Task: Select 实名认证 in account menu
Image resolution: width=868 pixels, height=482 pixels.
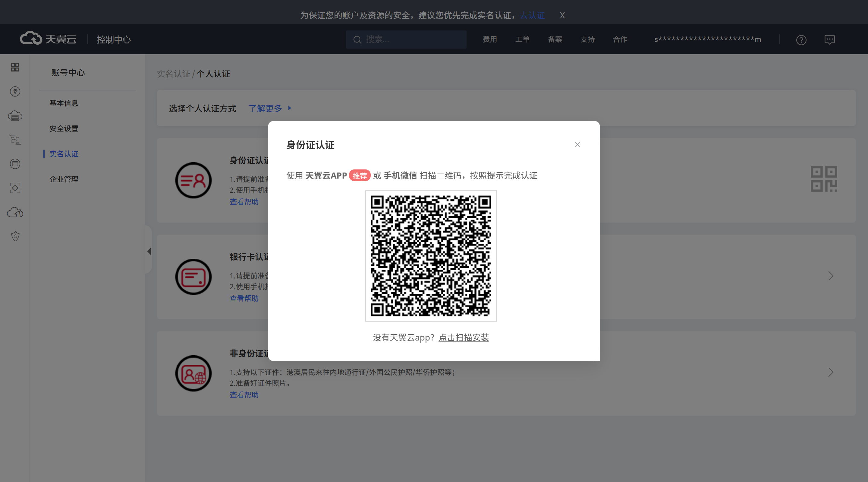Action: coord(64,154)
